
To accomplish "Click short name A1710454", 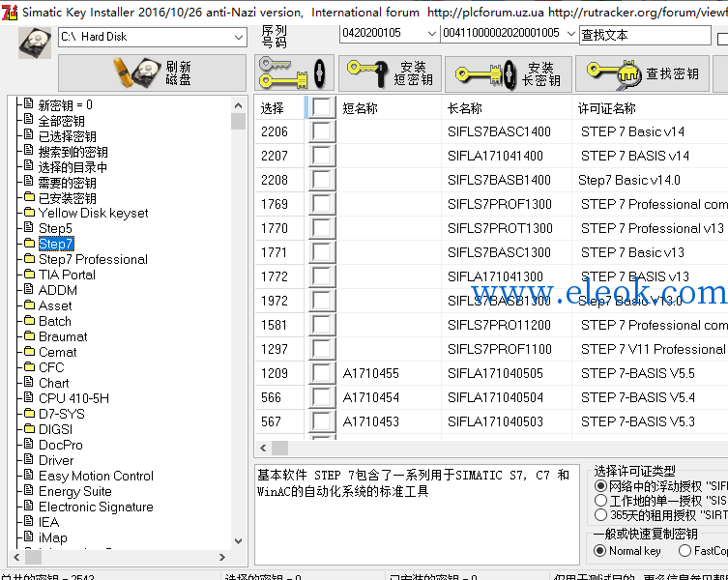I will [x=370, y=397].
